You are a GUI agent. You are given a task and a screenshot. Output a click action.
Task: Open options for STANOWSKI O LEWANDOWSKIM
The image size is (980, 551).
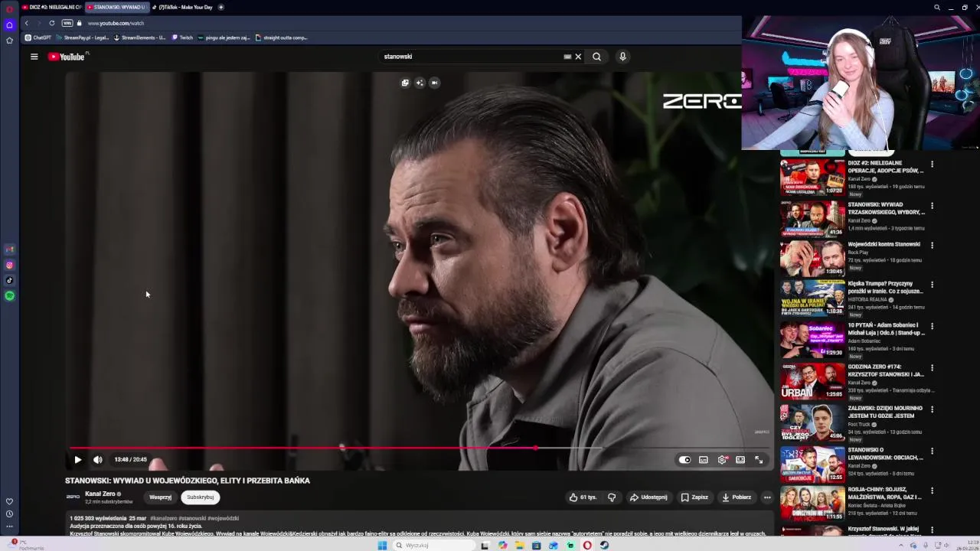pos(932,452)
